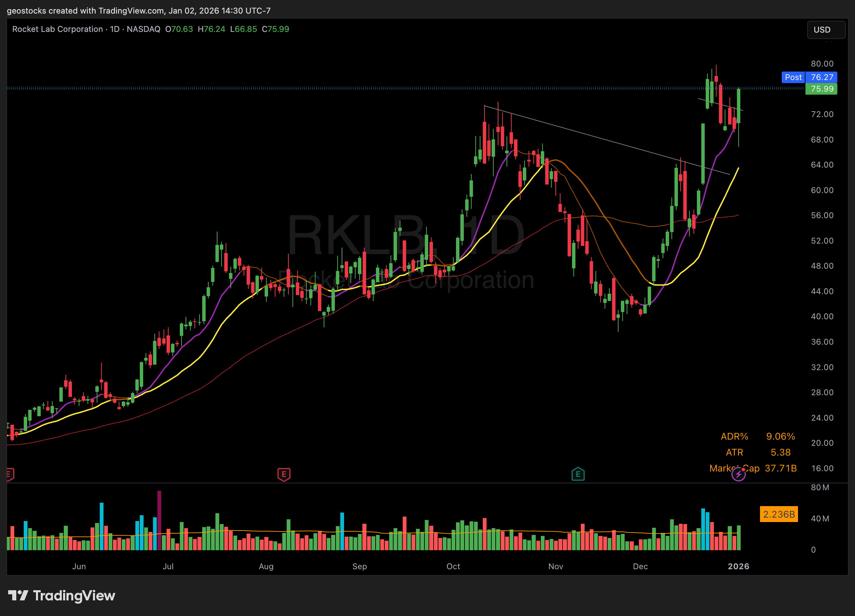855x616 pixels.
Task: Click the TradingView logo at bottom left
Action: click(61, 596)
